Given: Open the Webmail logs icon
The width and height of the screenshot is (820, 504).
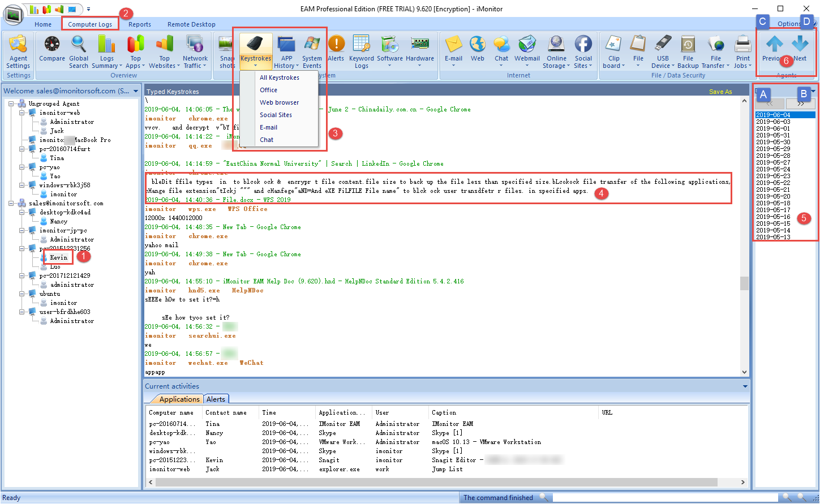Looking at the screenshot, I should click(x=527, y=45).
